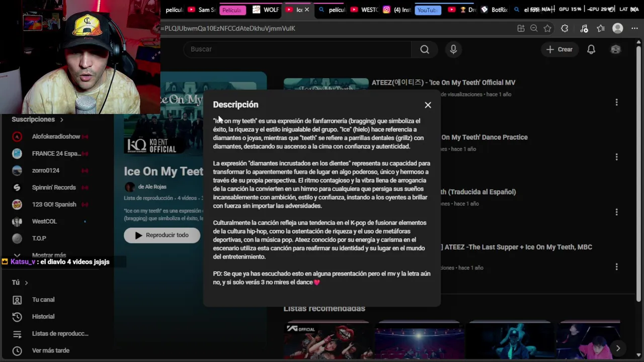
Task: Open browser extensions puzzle icon
Action: pos(565,29)
